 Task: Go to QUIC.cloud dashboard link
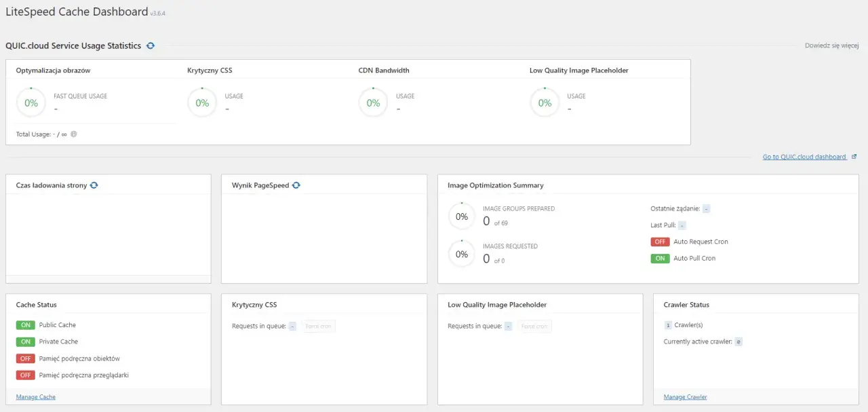(804, 157)
